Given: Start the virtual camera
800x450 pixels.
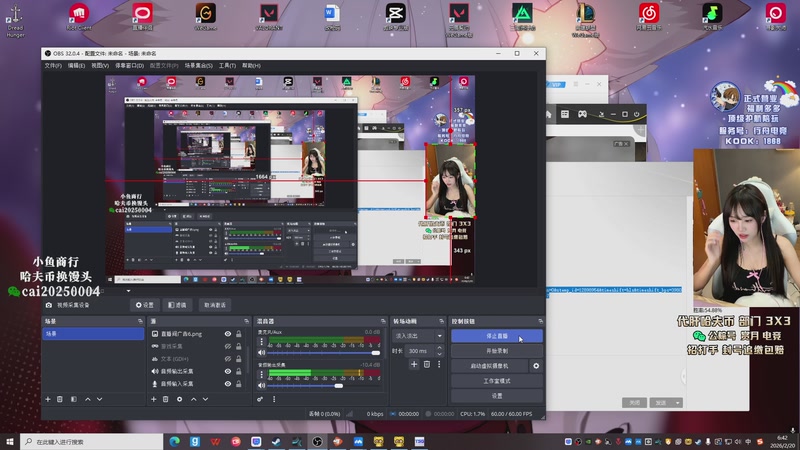Looking at the screenshot, I should (x=490, y=366).
